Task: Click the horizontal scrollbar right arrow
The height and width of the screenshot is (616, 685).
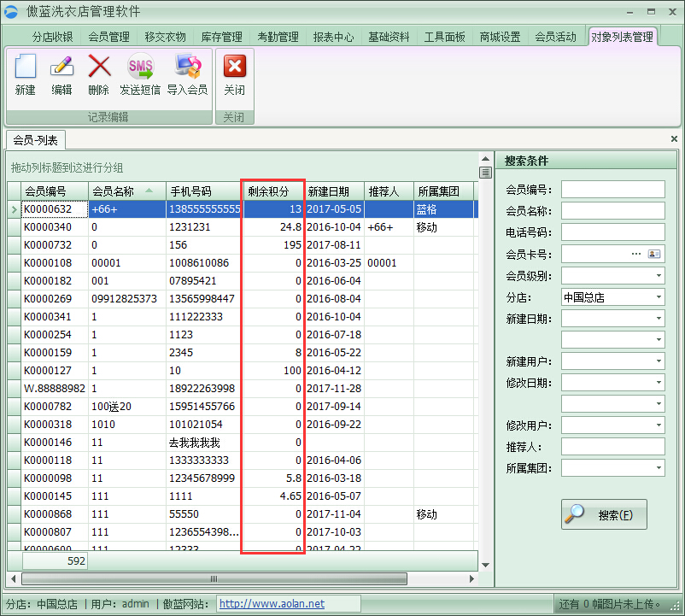Action: (471, 579)
